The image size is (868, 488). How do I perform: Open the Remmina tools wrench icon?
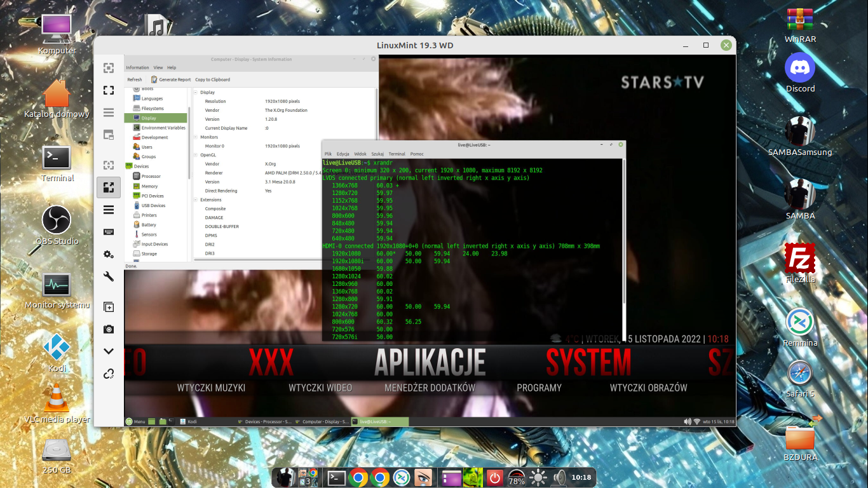pyautogui.click(x=109, y=276)
